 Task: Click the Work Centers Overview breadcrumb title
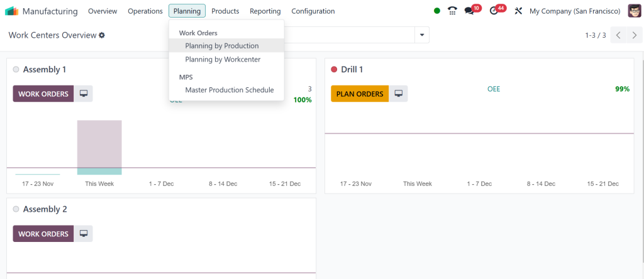pyautogui.click(x=52, y=35)
